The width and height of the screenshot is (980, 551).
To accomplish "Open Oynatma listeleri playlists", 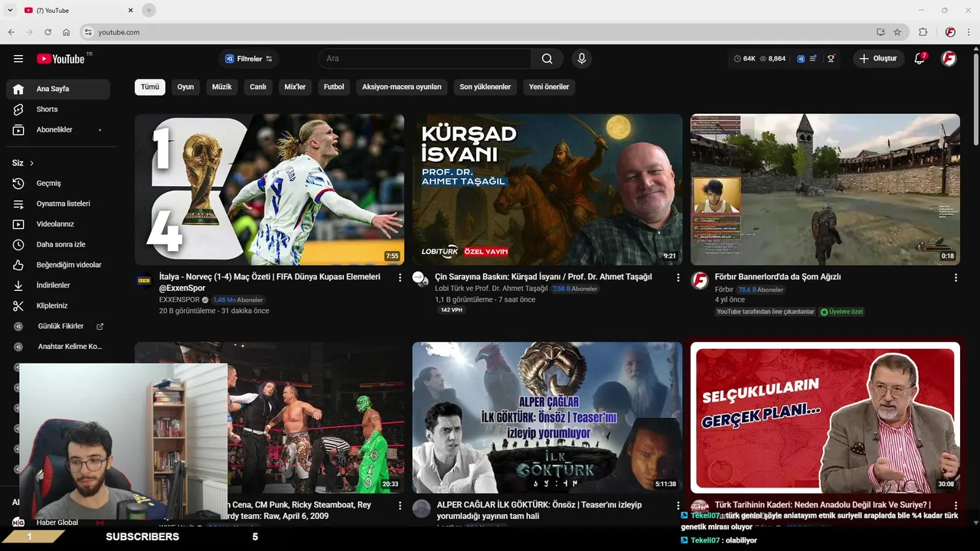I will (58, 204).
